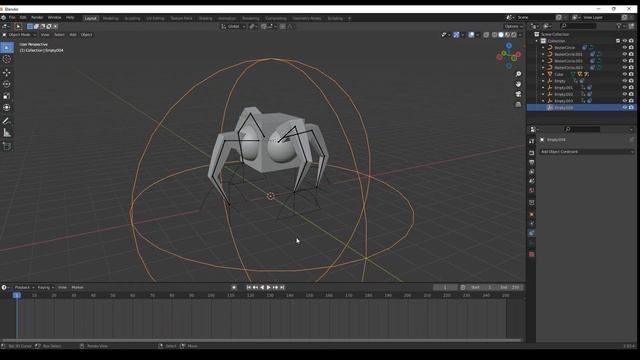This screenshot has width=640, height=360.
Task: Open Object Constraint properties tab
Action: (531, 233)
